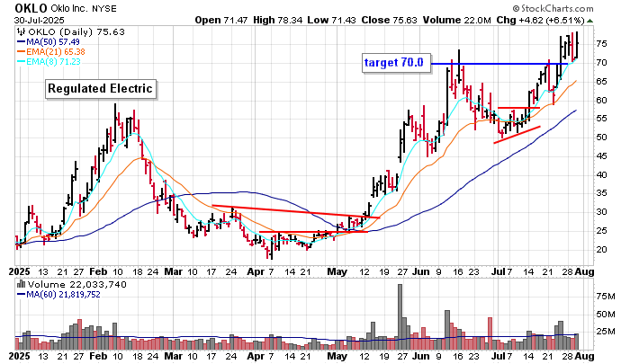Click the 35 label on the price axis
The width and height of the screenshot is (630, 364).
tap(601, 193)
